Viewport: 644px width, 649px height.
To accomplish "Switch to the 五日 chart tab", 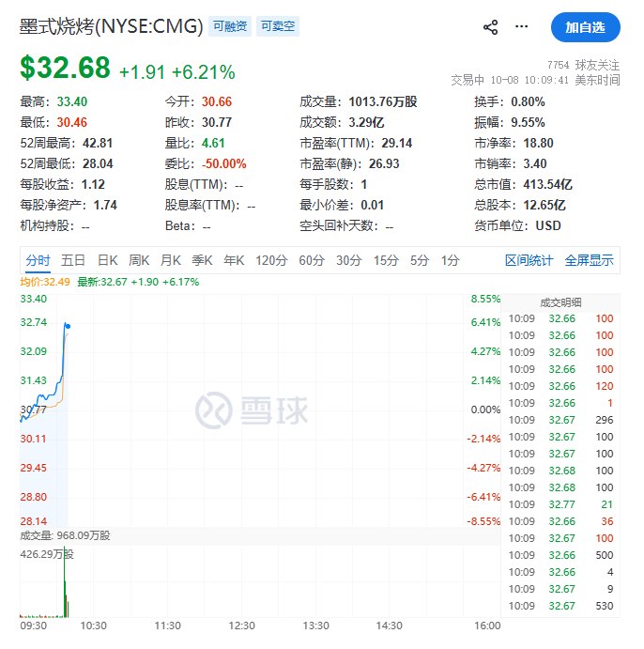I will (73, 260).
